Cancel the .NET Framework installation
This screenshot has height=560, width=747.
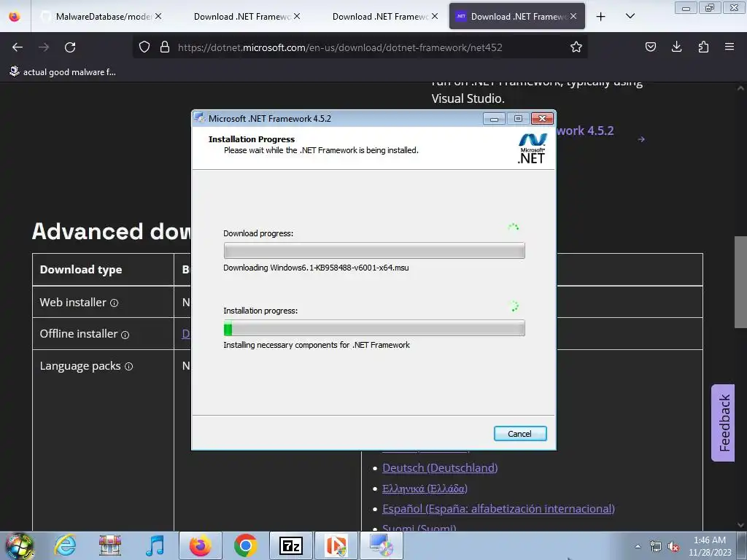519,434
